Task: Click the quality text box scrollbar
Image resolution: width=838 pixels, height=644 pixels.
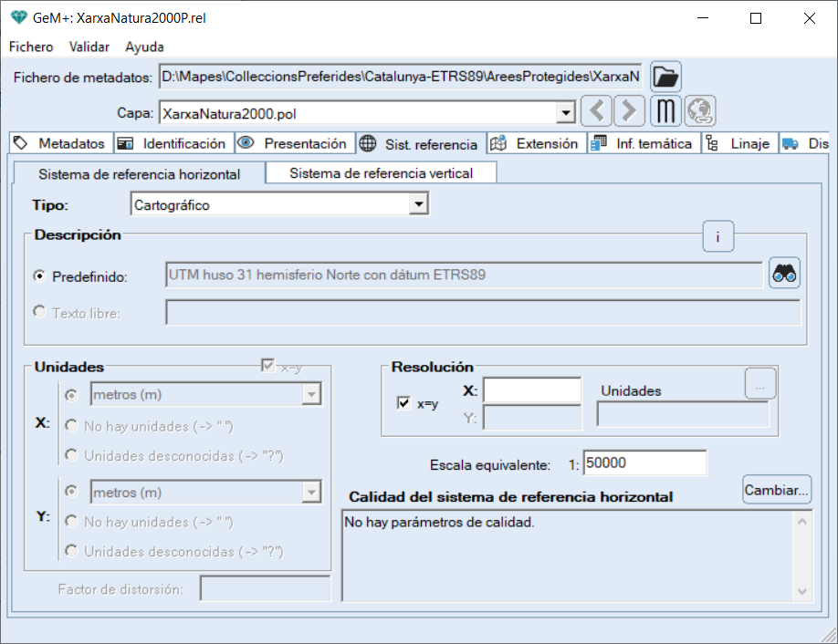Action: [801, 556]
